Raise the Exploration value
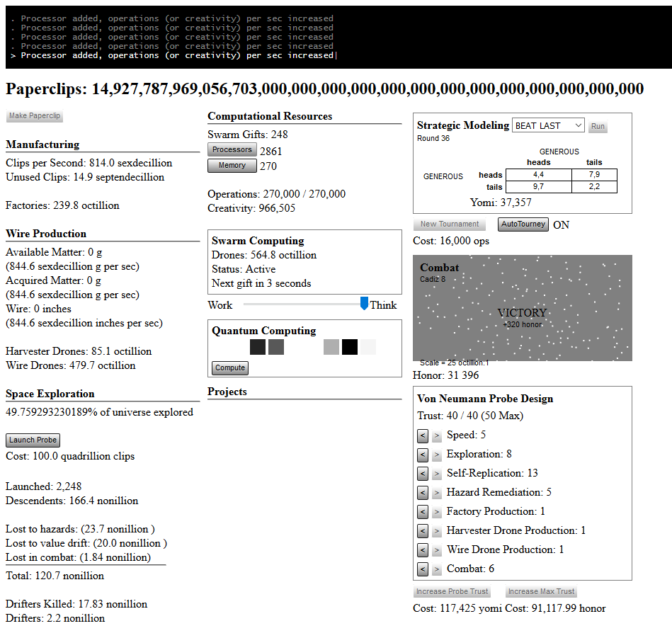 (436, 455)
